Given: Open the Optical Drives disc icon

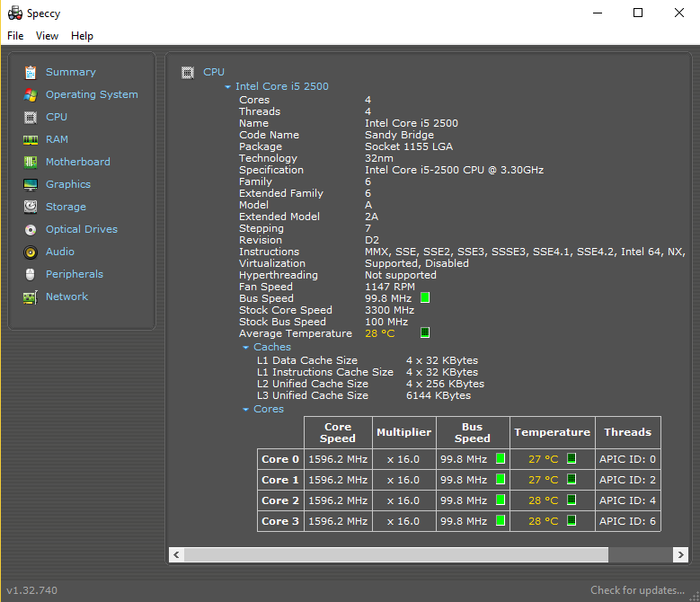Looking at the screenshot, I should click(x=31, y=229).
